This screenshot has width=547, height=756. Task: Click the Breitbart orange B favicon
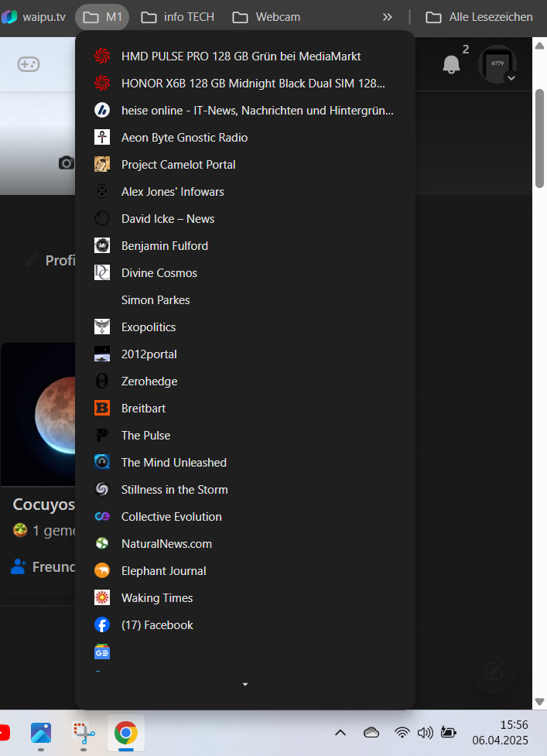(x=101, y=409)
